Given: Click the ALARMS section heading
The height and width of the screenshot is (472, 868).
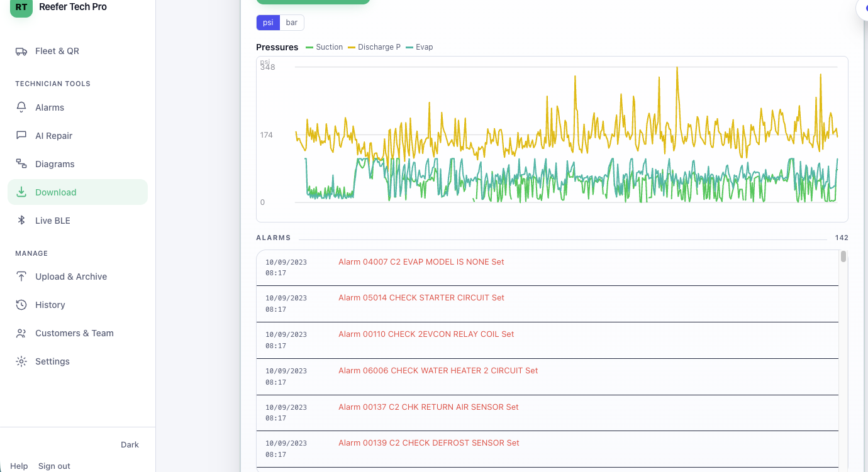Looking at the screenshot, I should 274,238.
